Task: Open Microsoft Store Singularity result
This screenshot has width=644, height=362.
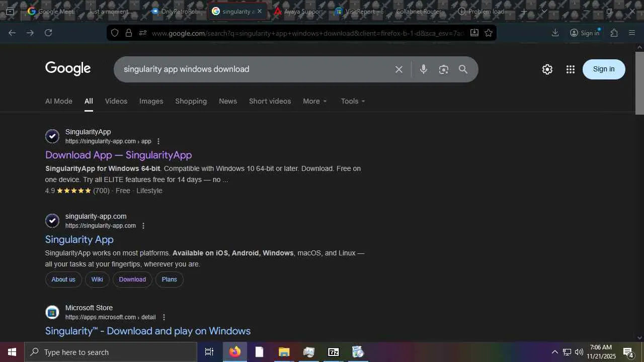Action: pyautogui.click(x=148, y=331)
